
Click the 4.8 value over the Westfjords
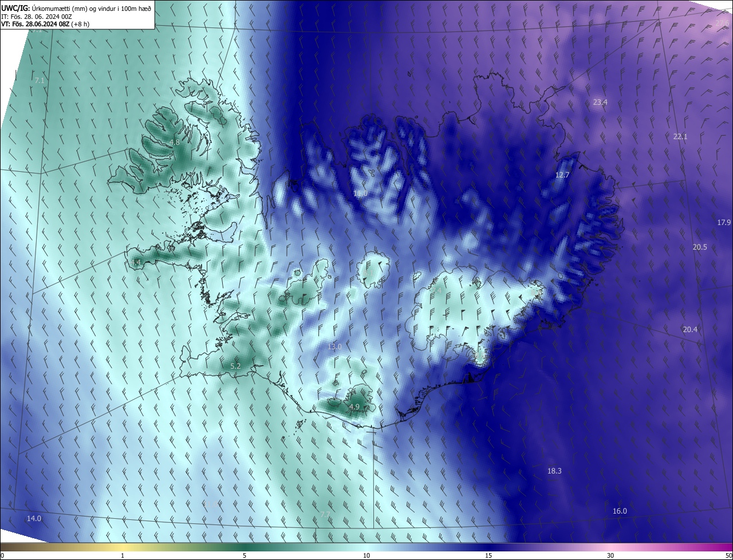point(175,142)
